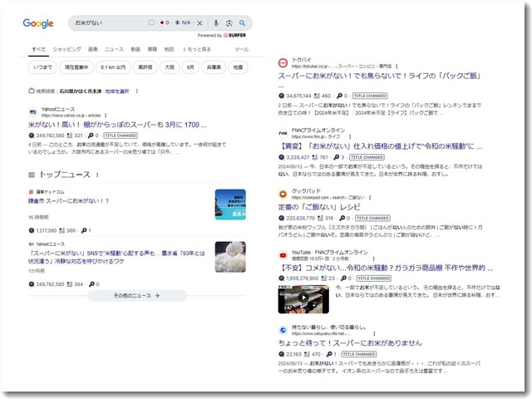Open スーパーにお米がない！ライフ パックご飯 result
The height and width of the screenshot is (399, 532).
click(x=379, y=76)
